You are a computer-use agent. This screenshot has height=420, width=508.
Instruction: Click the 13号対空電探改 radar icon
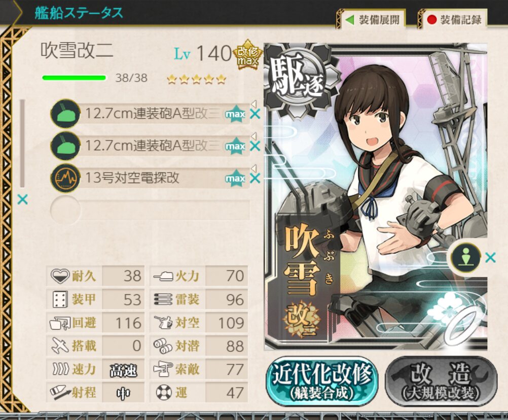(x=65, y=178)
